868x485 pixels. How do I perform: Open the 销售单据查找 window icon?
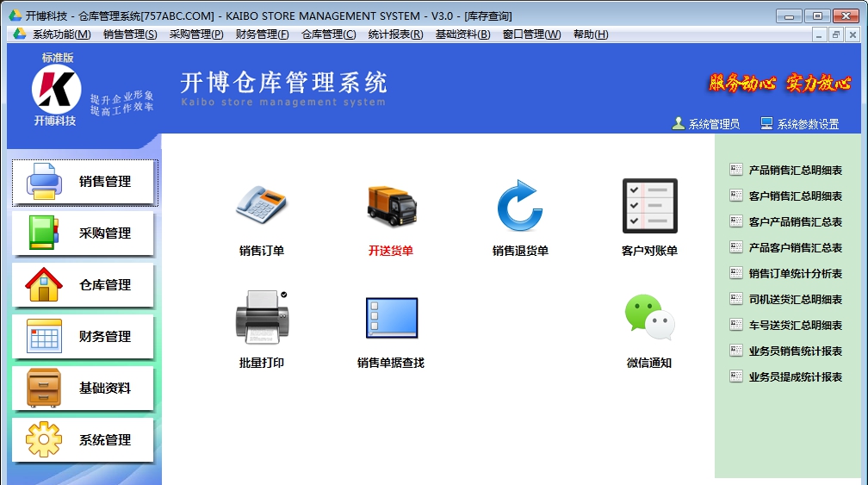coord(391,318)
